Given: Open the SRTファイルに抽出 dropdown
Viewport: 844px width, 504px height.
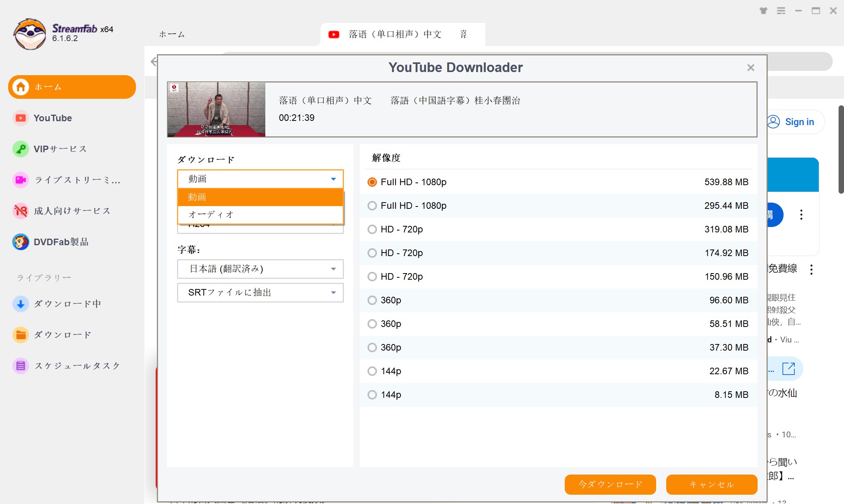Looking at the screenshot, I should click(x=260, y=292).
